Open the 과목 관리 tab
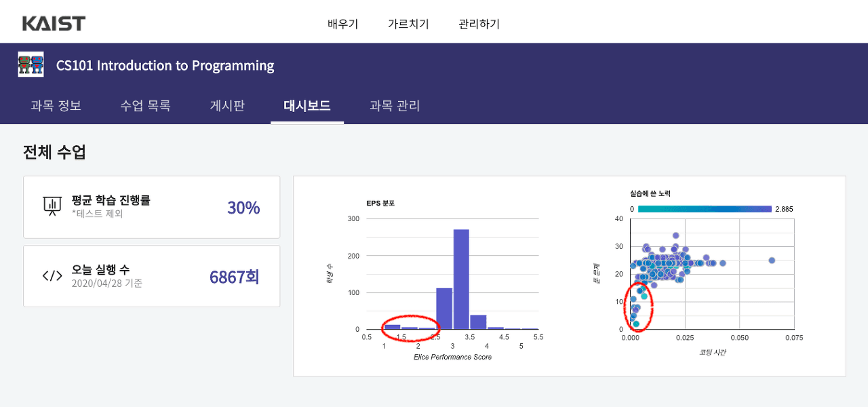The width and height of the screenshot is (868, 407). (x=395, y=106)
